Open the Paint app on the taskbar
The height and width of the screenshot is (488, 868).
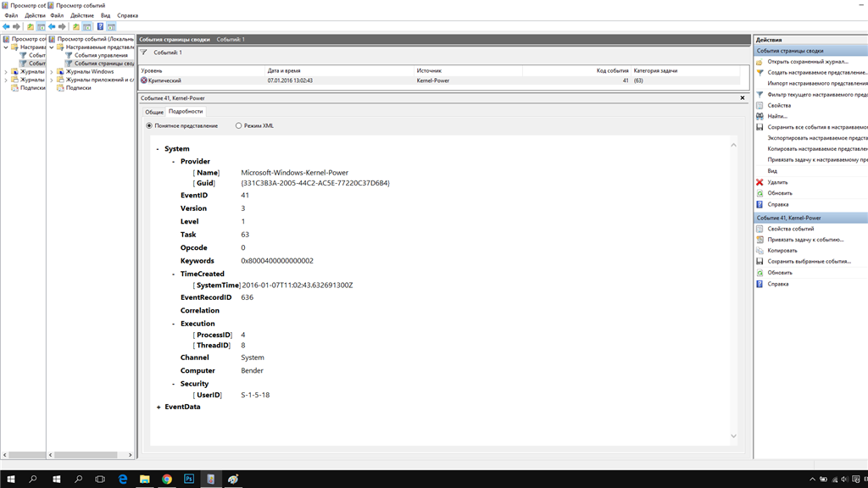pos(233,480)
